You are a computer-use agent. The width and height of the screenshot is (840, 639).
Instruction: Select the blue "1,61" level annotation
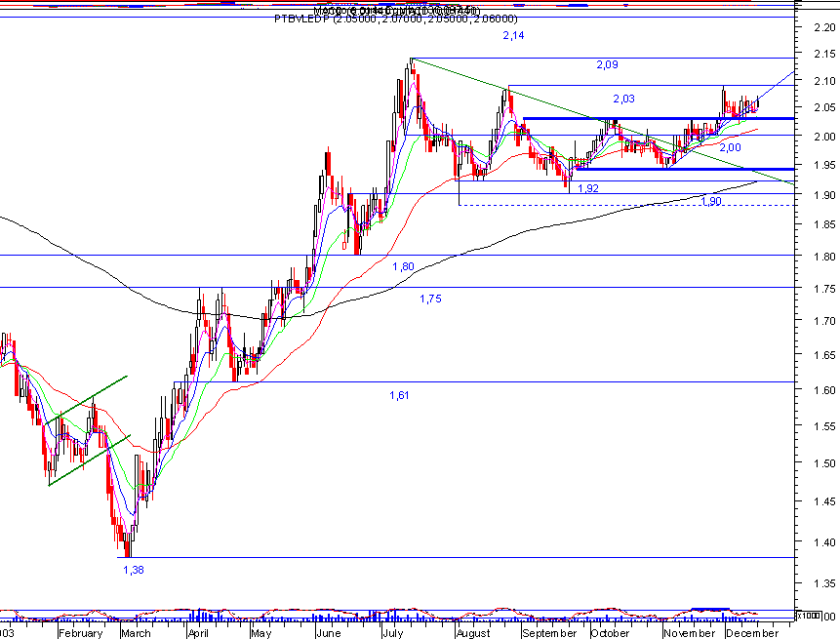tap(399, 395)
